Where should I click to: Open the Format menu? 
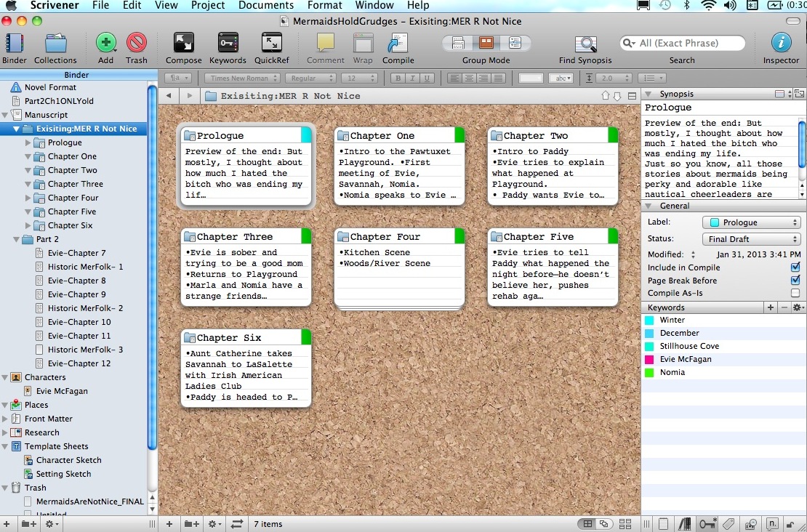tap(325, 6)
